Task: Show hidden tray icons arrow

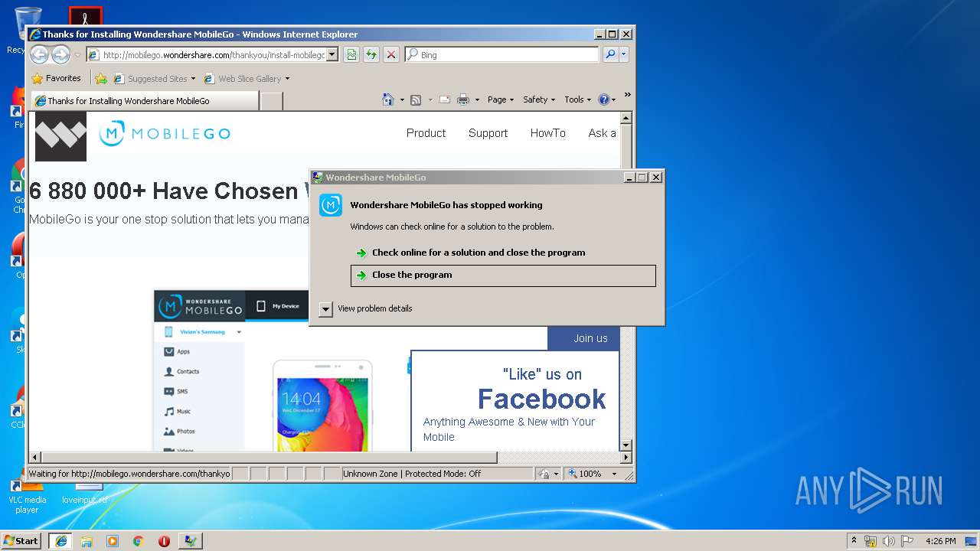Action: coord(854,541)
